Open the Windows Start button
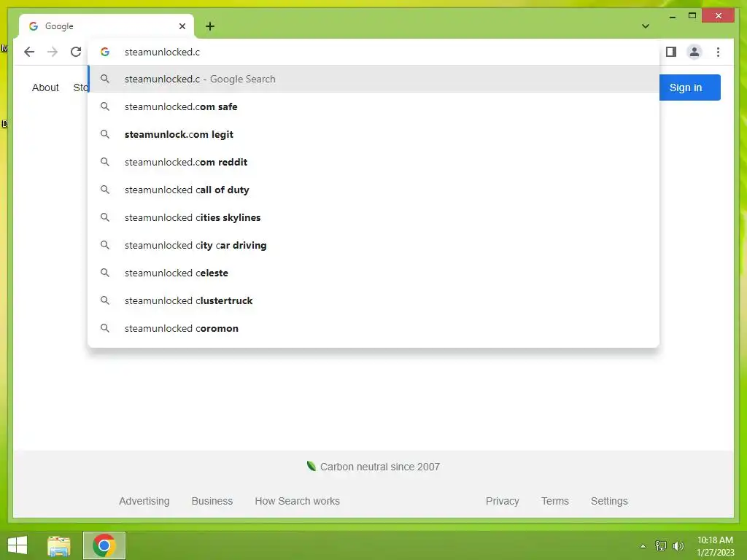This screenshot has width=747, height=560. [x=18, y=545]
